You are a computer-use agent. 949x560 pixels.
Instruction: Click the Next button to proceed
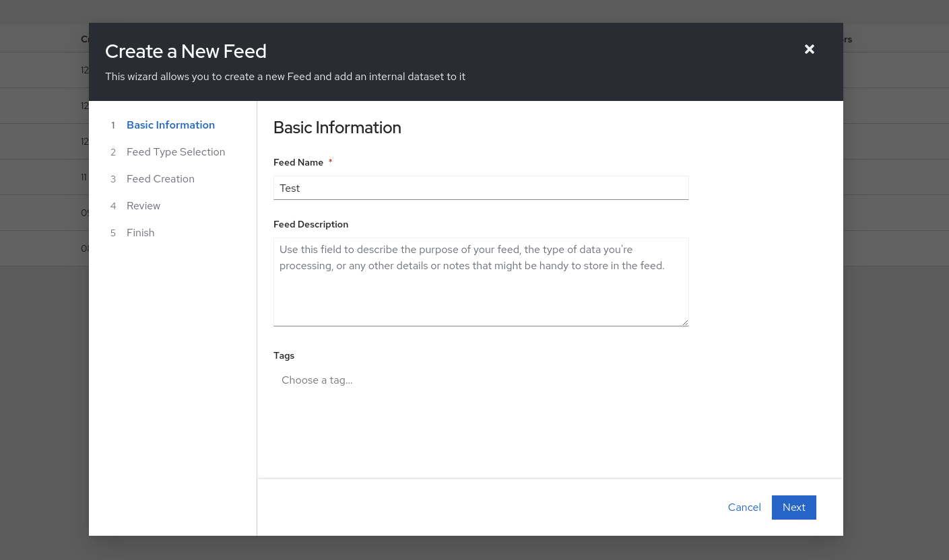click(793, 507)
